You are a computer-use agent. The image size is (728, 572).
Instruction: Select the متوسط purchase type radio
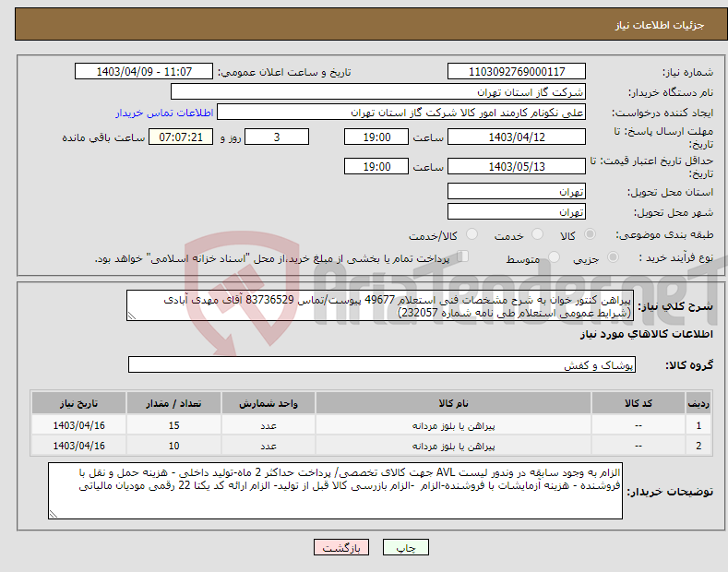point(554,257)
